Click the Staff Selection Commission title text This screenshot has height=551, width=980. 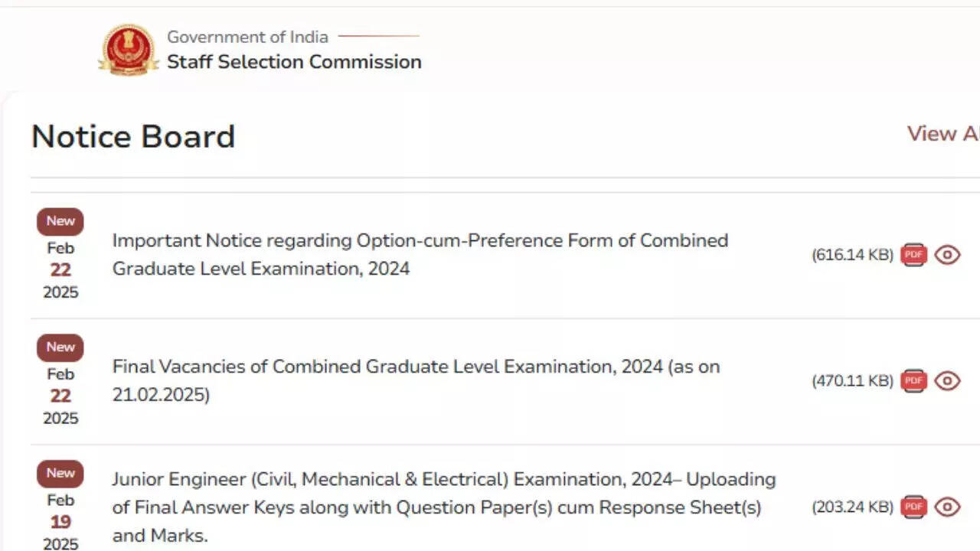coord(294,62)
